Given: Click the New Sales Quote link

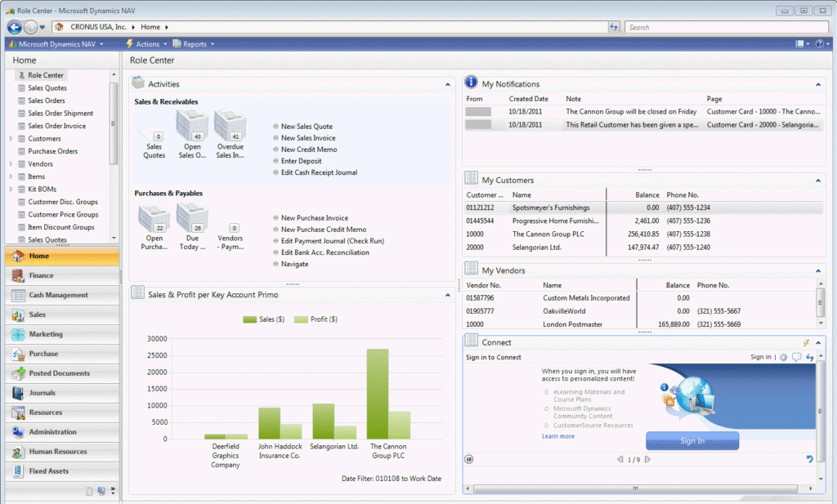Looking at the screenshot, I should tap(307, 127).
